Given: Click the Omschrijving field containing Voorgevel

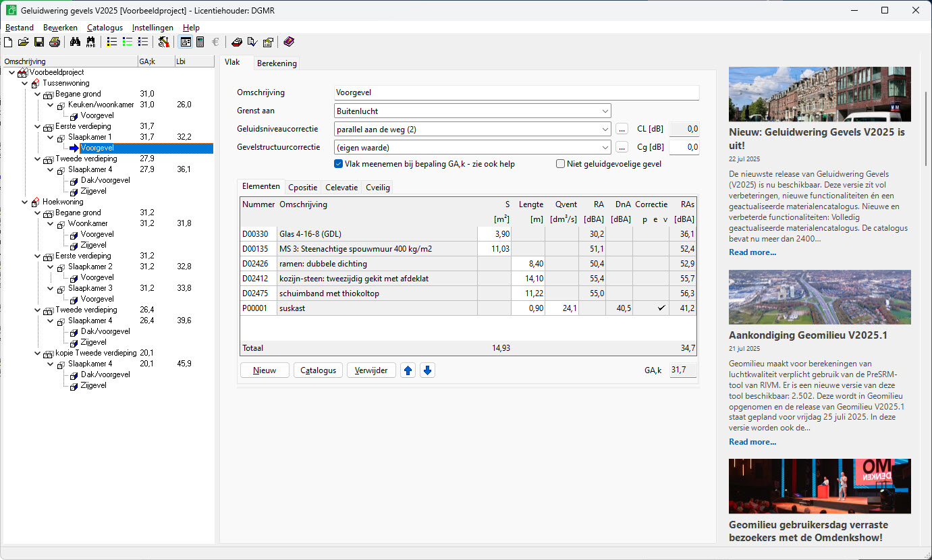Looking at the screenshot, I should pos(516,92).
